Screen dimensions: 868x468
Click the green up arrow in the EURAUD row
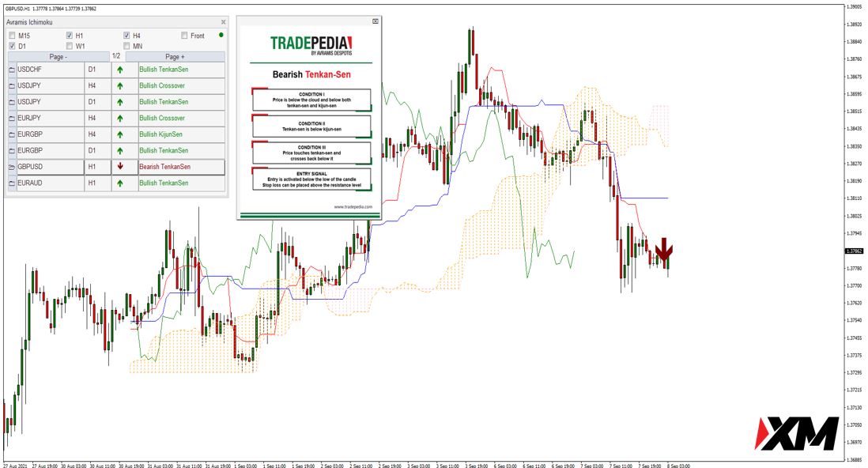(120, 183)
